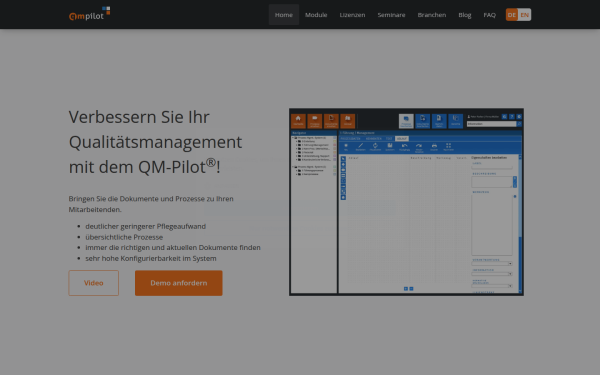Open the Blog menu item
This screenshot has width=600, height=375.
(465, 15)
